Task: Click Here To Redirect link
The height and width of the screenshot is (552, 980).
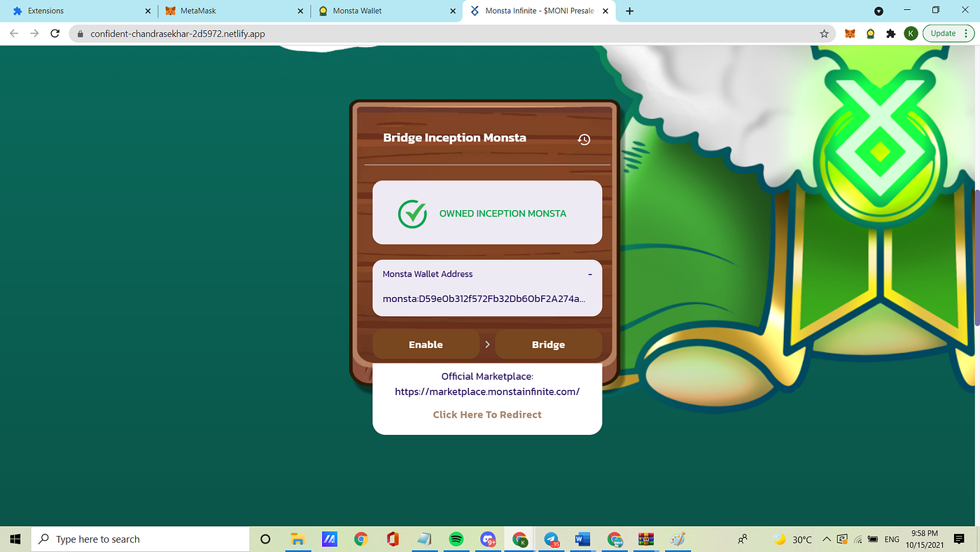Action: (487, 415)
